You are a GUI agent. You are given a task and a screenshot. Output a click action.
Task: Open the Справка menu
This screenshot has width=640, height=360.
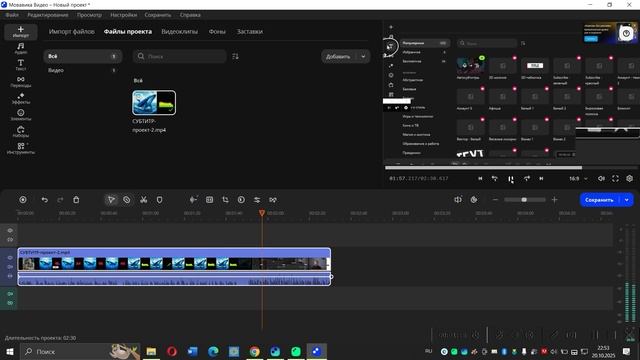click(x=190, y=15)
